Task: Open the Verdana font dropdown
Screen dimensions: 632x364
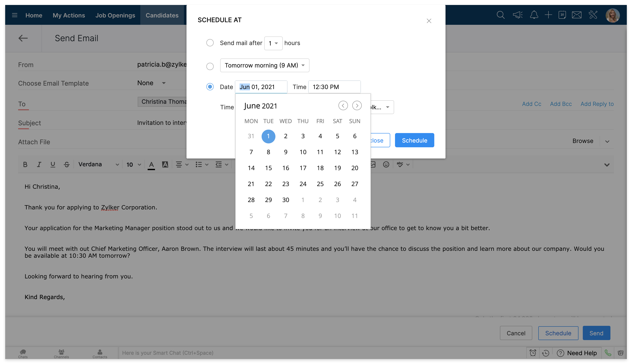Action: pyautogui.click(x=98, y=164)
